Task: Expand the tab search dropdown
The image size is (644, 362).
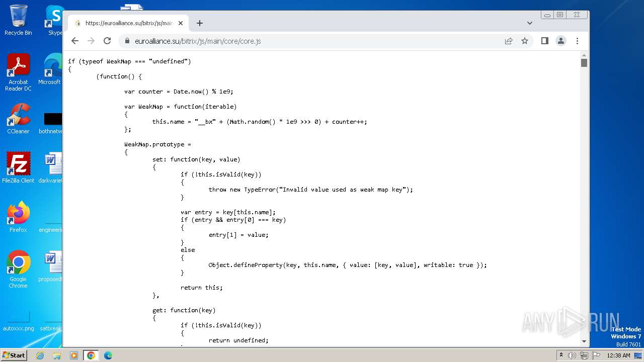Action: click(530, 23)
